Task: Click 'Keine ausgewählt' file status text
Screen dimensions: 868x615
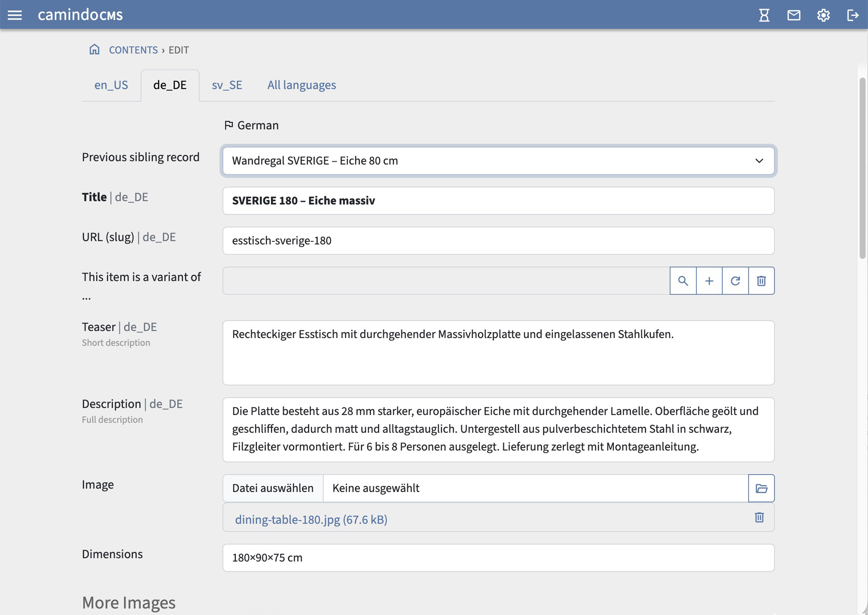Action: tap(376, 488)
